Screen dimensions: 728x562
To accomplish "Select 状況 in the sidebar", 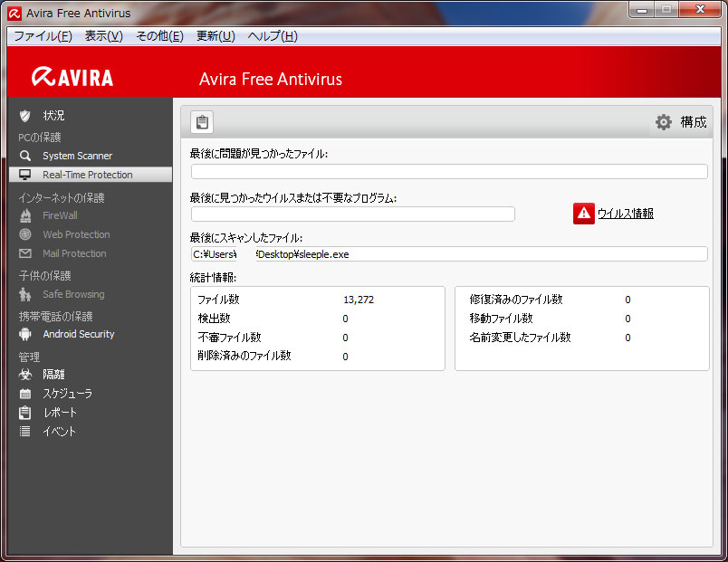I will click(53, 116).
